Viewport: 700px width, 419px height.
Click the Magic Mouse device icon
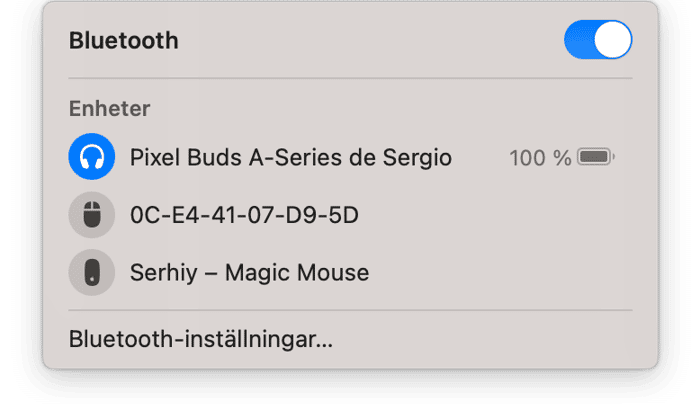[92, 272]
